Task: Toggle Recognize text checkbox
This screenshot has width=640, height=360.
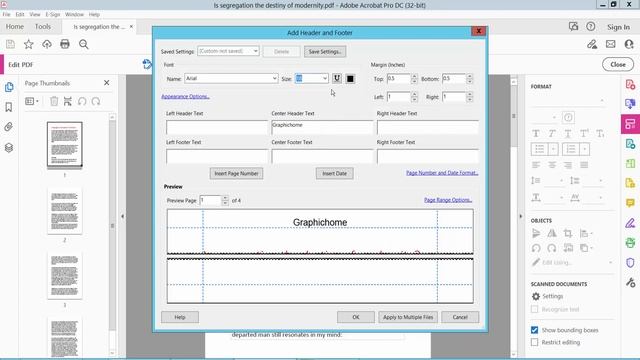Action: 535,309
